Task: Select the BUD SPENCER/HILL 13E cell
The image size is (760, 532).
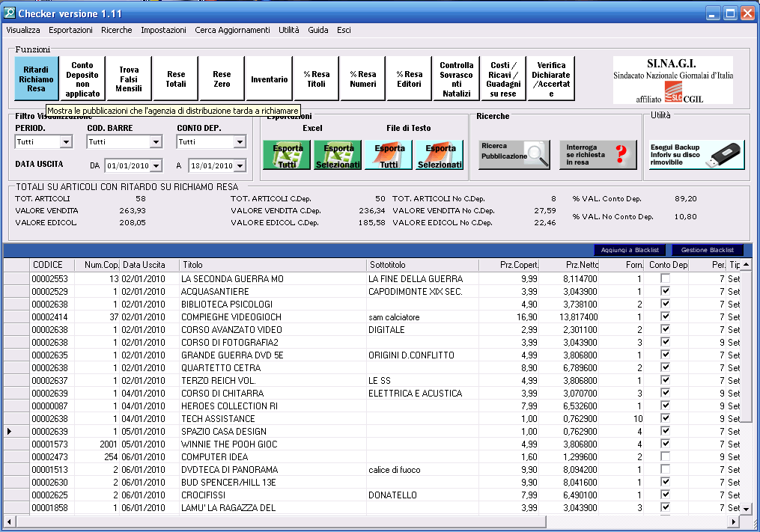Action: [273, 482]
